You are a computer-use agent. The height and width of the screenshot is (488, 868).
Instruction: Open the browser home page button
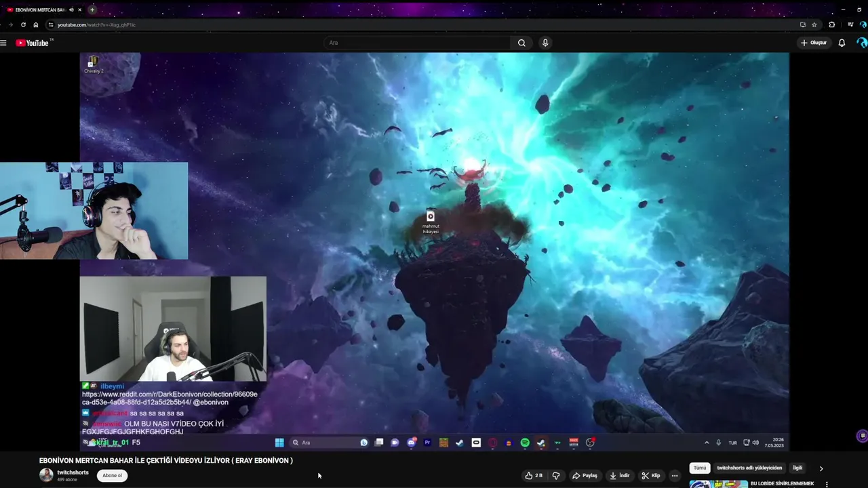coord(36,24)
